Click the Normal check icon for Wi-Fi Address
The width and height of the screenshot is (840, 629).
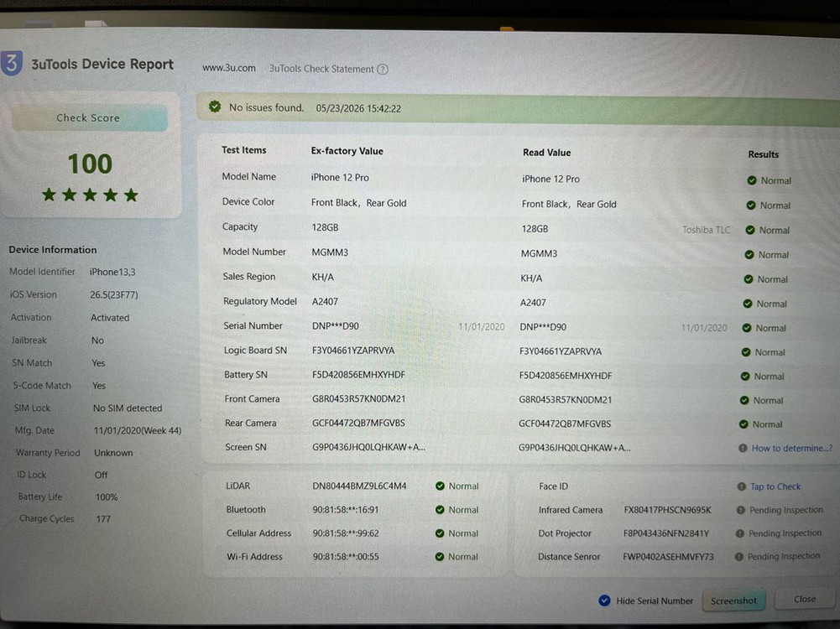(x=440, y=557)
